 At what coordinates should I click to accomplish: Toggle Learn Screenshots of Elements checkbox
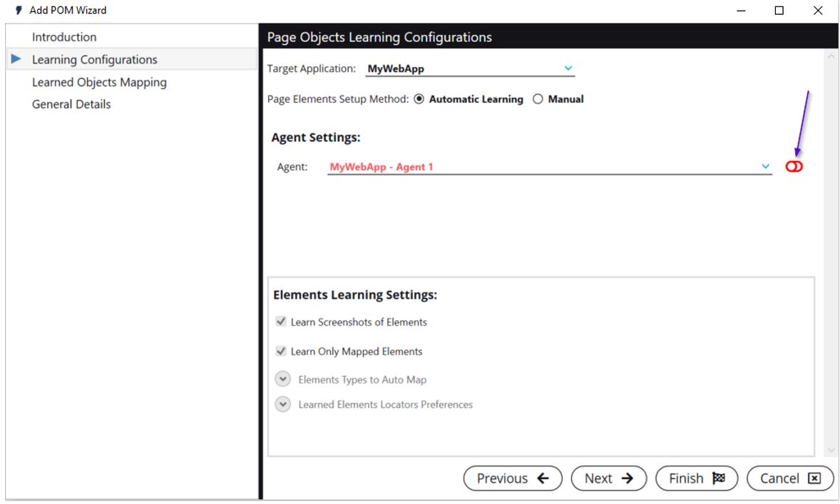click(x=281, y=322)
